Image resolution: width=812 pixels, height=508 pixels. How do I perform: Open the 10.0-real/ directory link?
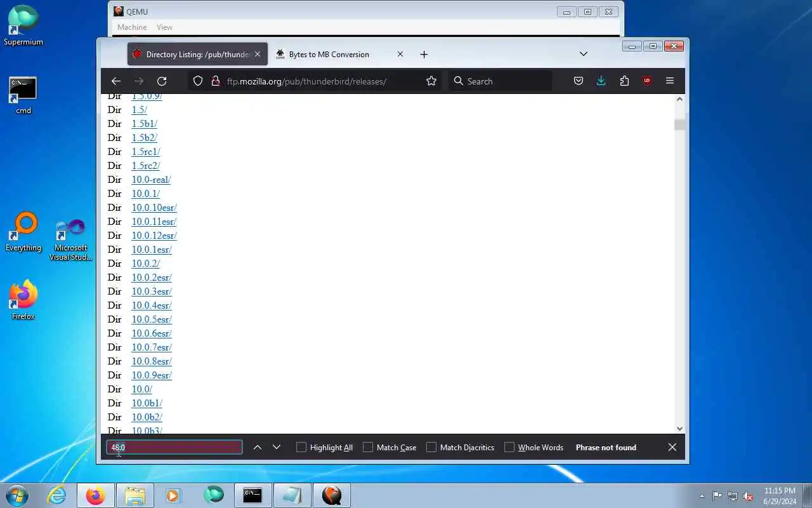pyautogui.click(x=151, y=180)
